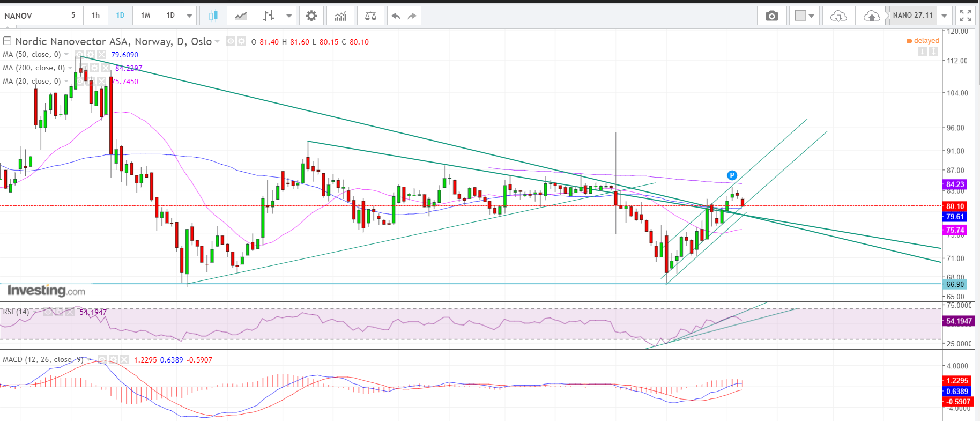
Task: Open MA 200 settings gear
Action: click(94, 68)
